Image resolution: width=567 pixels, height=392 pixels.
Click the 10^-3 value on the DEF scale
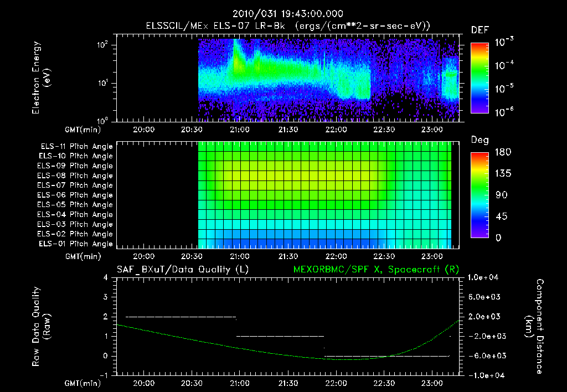pos(504,42)
